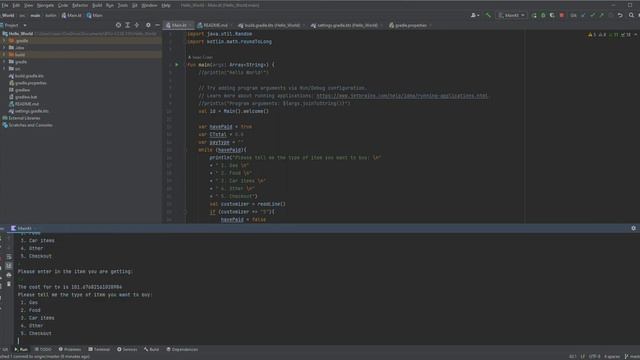
Task: Switch to gradle.properties editor tab
Action: coord(410,25)
